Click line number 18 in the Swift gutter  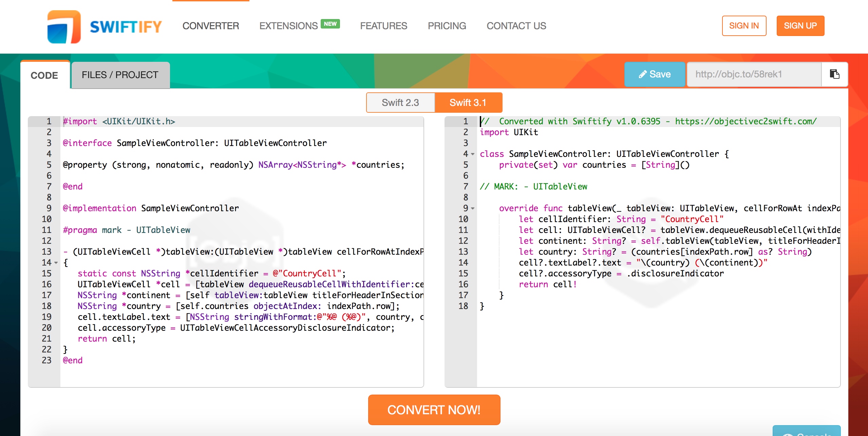(463, 306)
